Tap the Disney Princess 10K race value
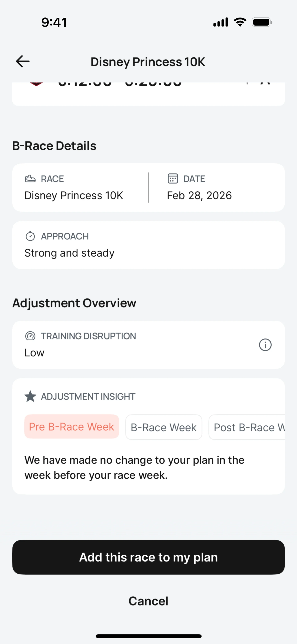 tap(74, 195)
